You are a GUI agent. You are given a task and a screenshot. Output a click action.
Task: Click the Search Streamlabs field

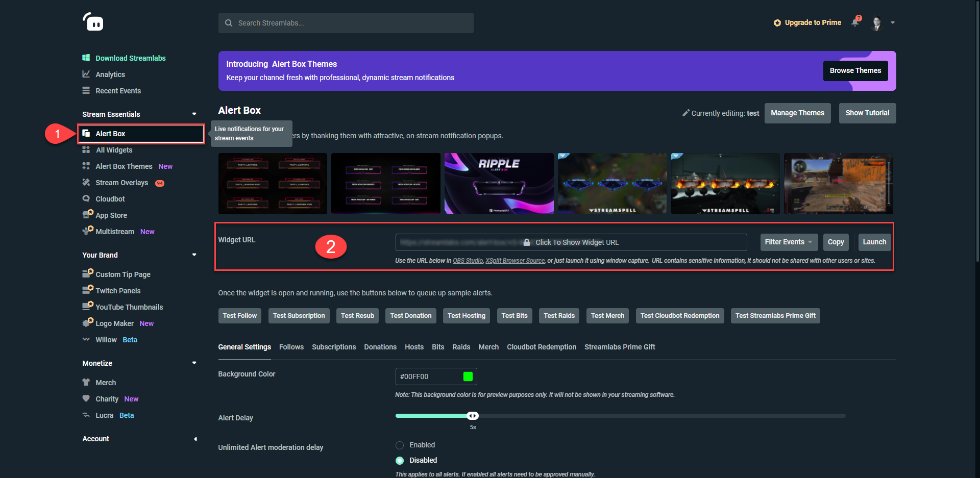point(346,23)
